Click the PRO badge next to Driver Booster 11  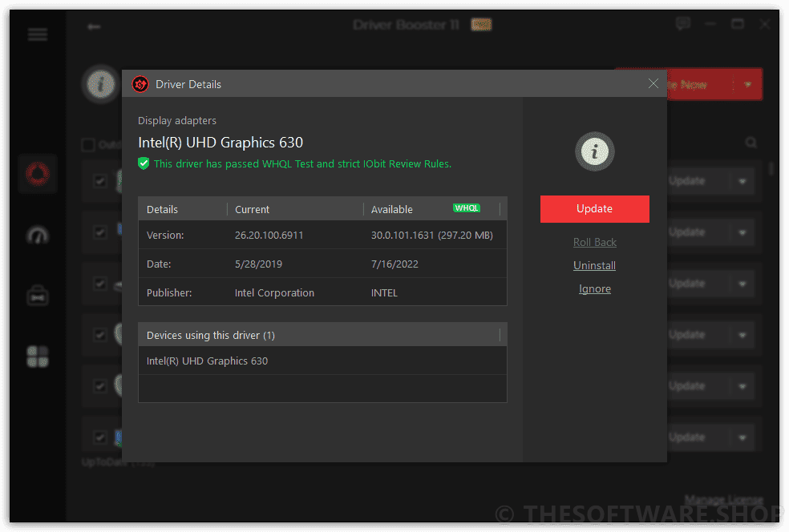tap(481, 25)
